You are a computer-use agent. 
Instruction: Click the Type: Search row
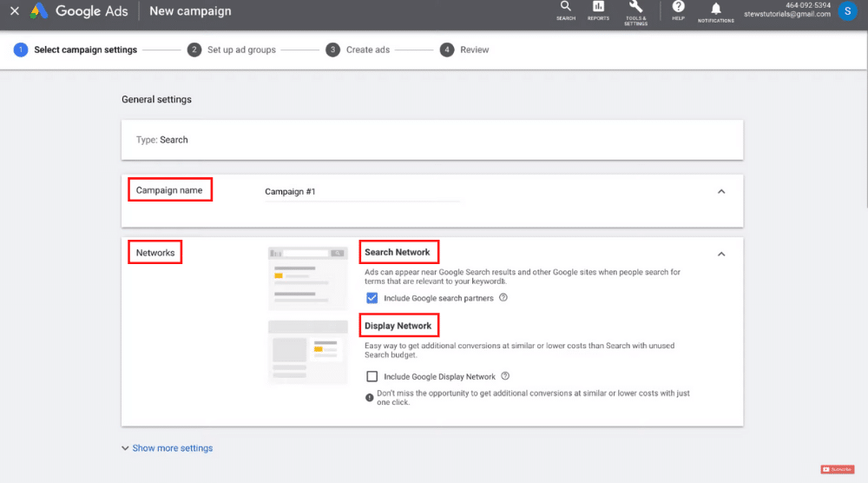pos(432,140)
